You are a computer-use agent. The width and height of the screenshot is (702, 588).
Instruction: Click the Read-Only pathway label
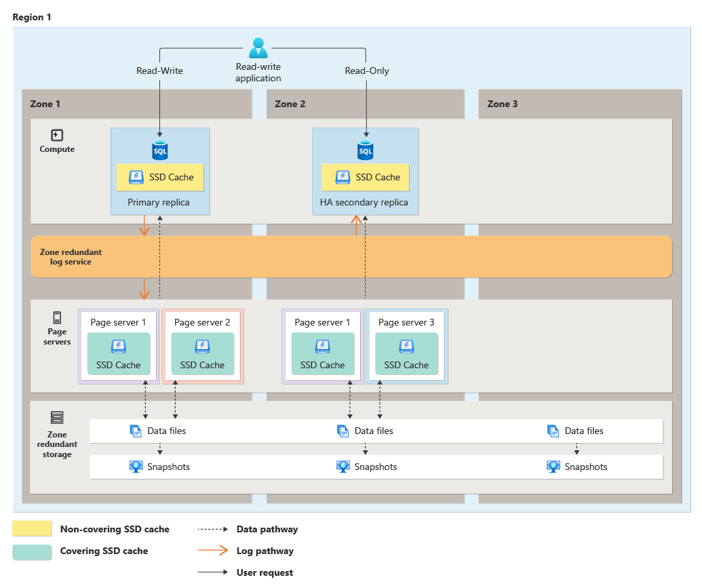[366, 70]
